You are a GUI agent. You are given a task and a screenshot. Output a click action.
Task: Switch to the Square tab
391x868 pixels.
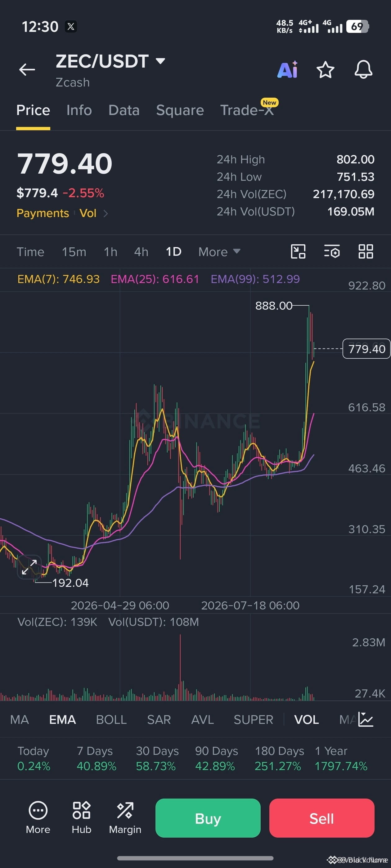[x=180, y=110]
